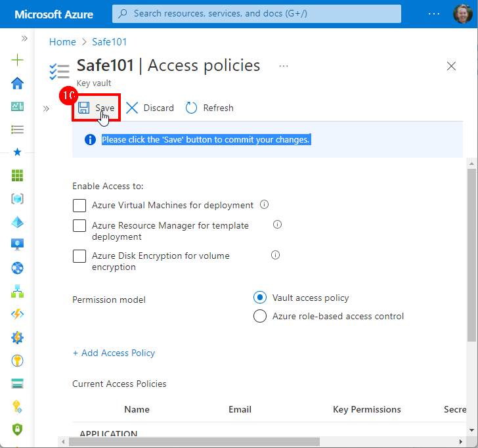The image size is (478, 448).
Task: Click the Favorites star icon in sidebar
Action: [18, 152]
